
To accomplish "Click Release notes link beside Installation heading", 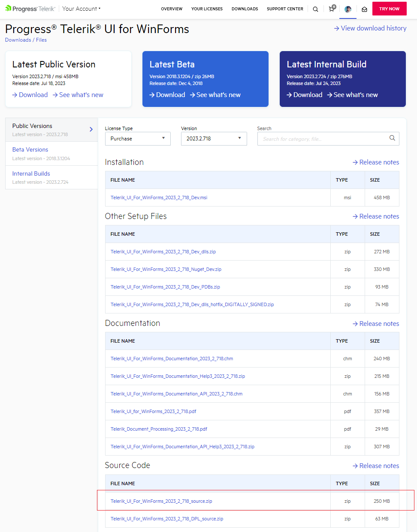I will [x=376, y=162].
